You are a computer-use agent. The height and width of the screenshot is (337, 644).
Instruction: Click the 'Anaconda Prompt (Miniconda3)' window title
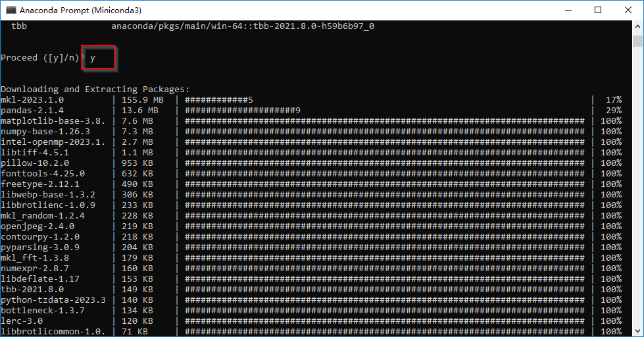pos(80,11)
